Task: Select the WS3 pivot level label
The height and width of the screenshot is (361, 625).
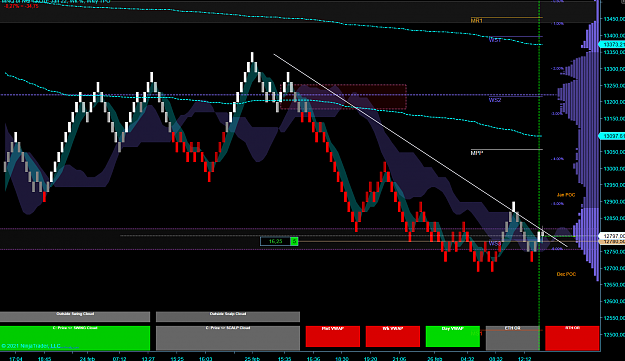Action: click(x=495, y=243)
